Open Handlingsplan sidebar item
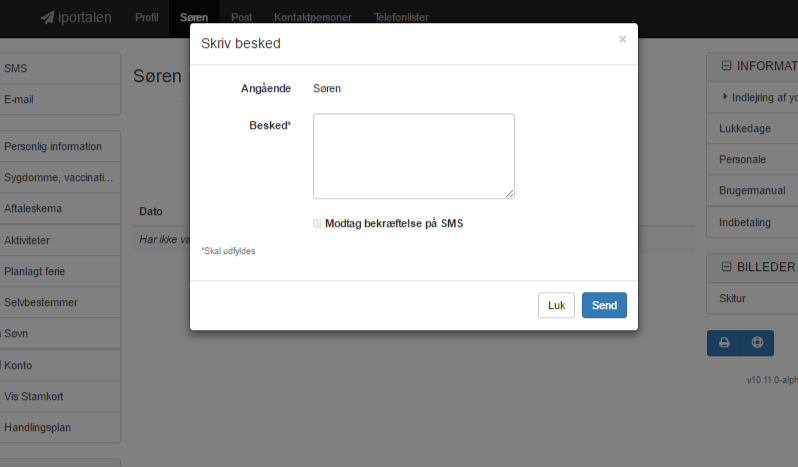The image size is (798, 467). pyautogui.click(x=60, y=427)
